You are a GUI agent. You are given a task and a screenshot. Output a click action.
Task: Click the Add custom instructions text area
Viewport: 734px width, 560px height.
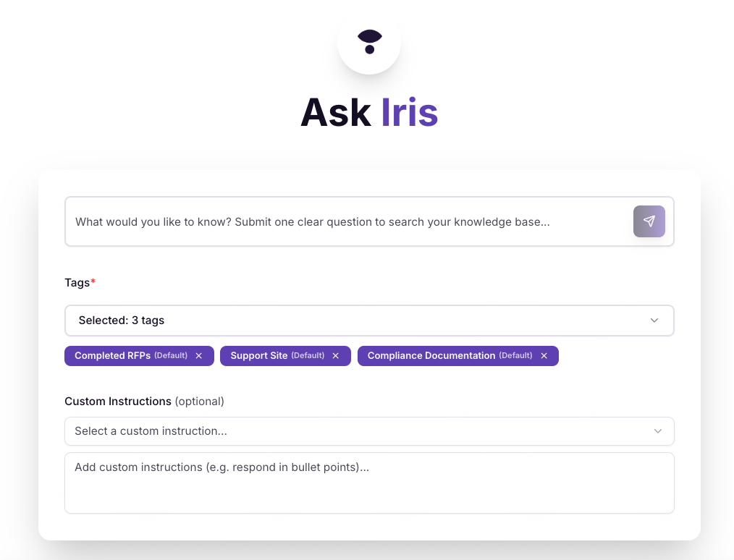tap(369, 483)
